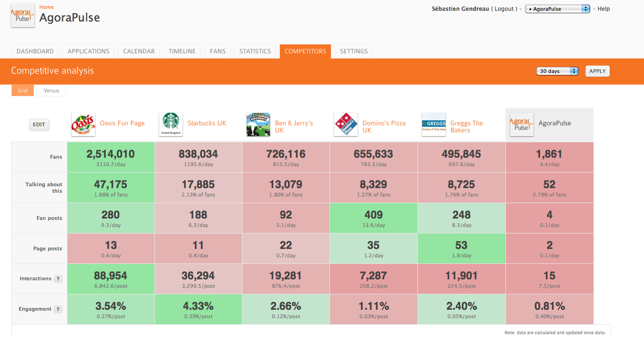Switch to Grid view
The width and height of the screenshot is (644, 338).
[23, 91]
